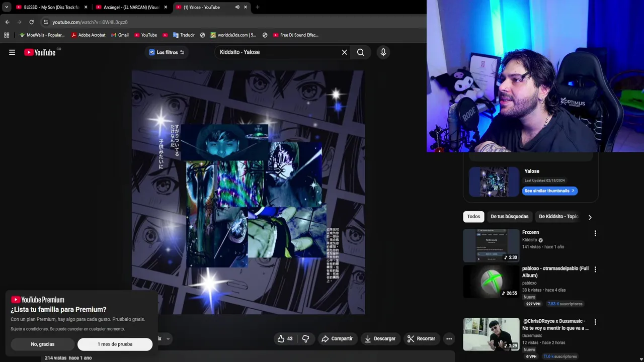The image size is (644, 362).
Task: Click the address bar URL
Action: click(x=90, y=22)
